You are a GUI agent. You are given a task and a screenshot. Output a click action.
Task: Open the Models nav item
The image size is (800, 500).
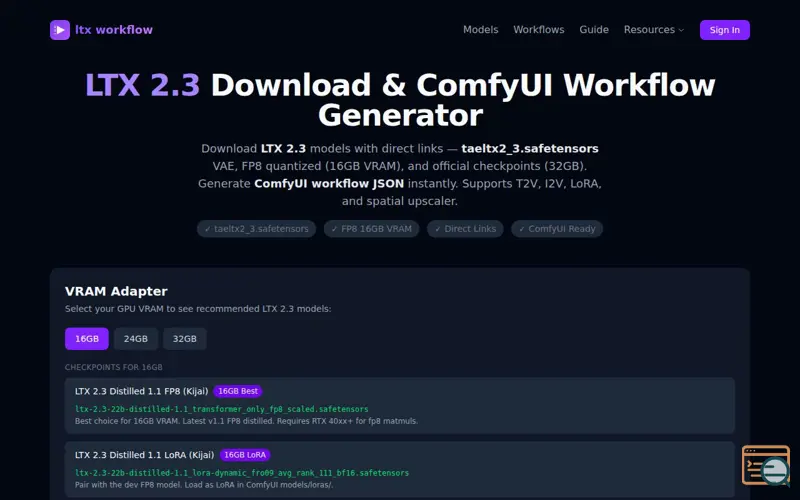(x=480, y=30)
